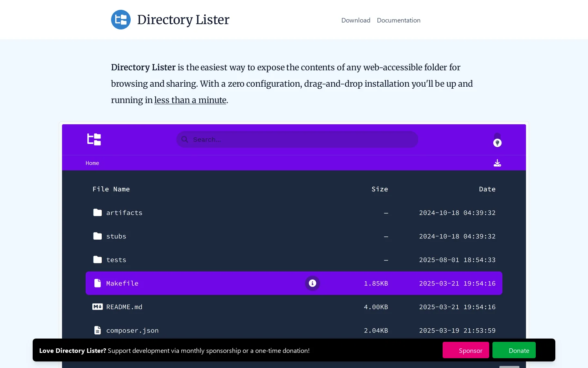Screen dimensions: 588x368
Task: Click the 4.00KB size value
Action: 376,307
